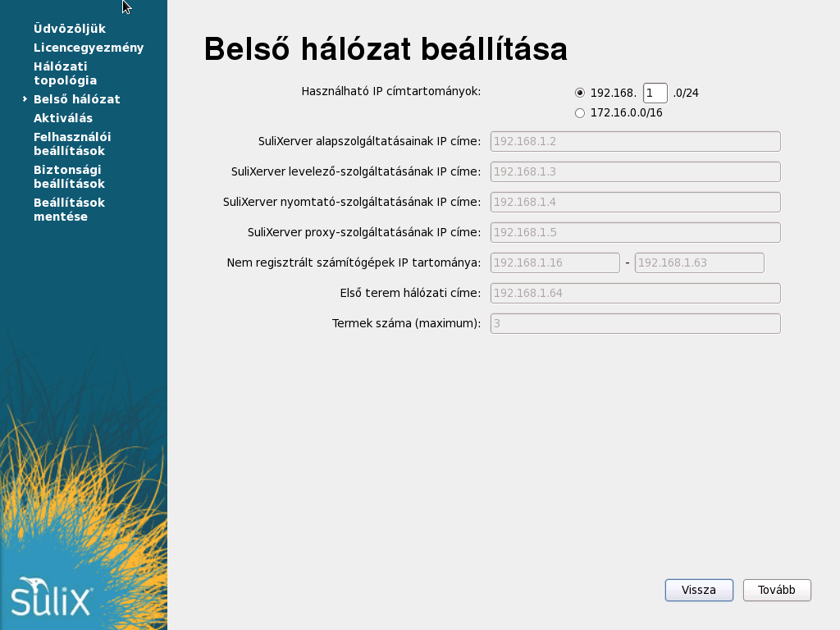
Task: Click the Sulix logo
Action: (x=52, y=596)
